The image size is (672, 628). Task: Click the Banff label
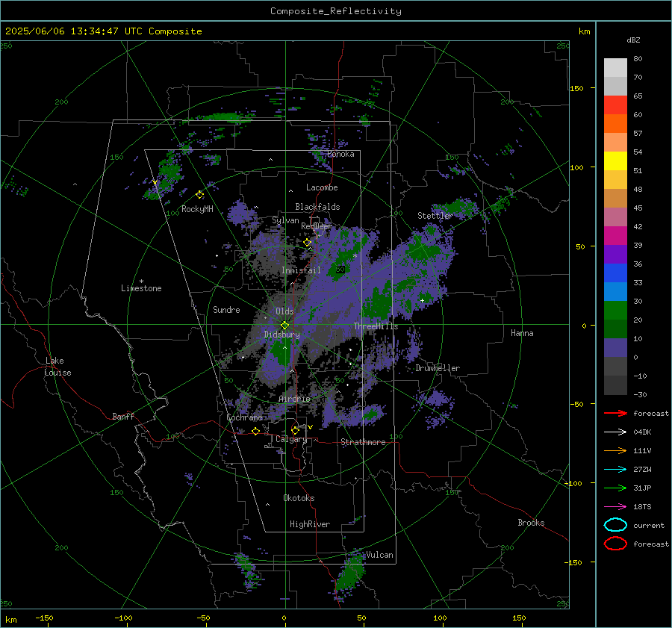[x=123, y=416]
